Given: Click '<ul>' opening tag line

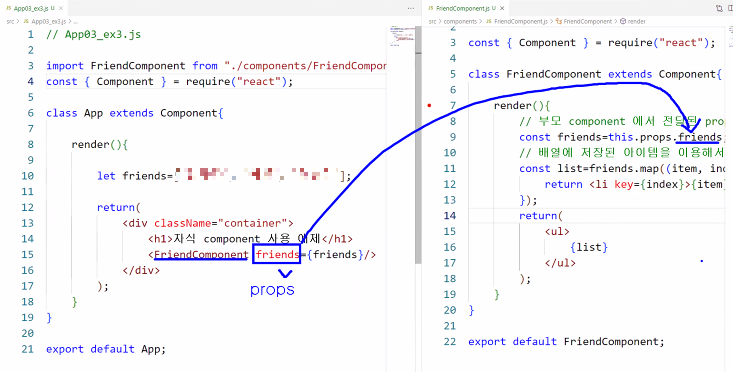Looking at the screenshot, I should pos(557,231).
